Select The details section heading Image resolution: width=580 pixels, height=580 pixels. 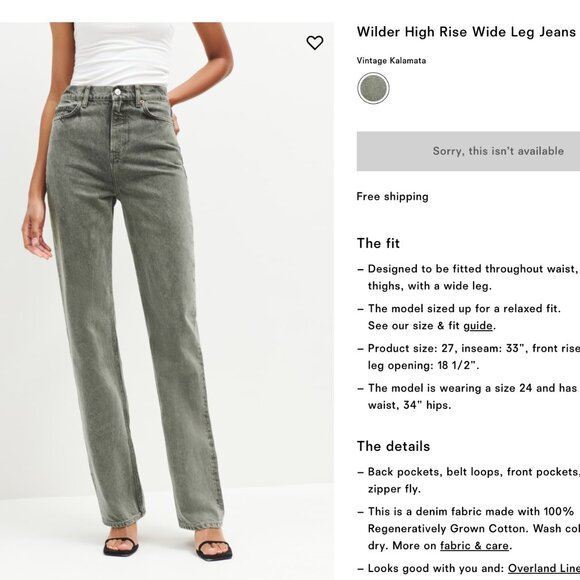pos(393,446)
